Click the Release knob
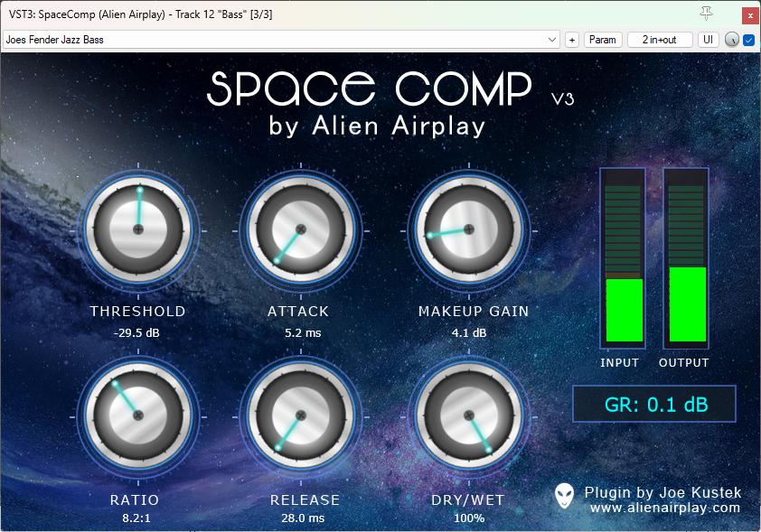The height and width of the screenshot is (532, 761). 299,415
